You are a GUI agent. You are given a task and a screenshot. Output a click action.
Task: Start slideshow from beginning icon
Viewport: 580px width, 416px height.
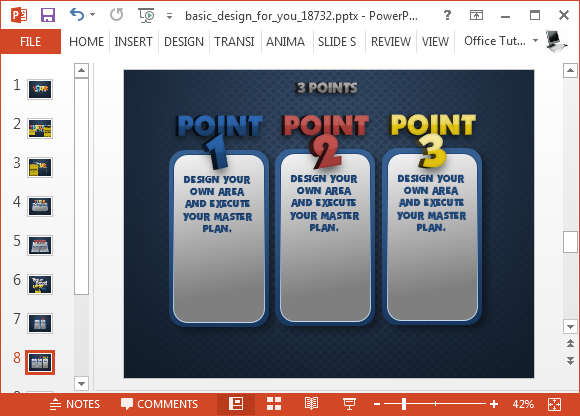[x=146, y=16]
